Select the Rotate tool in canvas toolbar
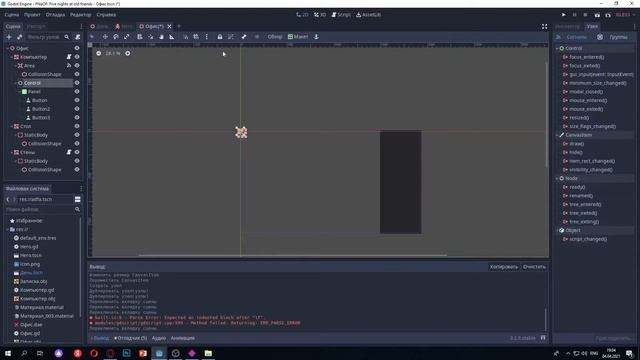Viewport: 640px width, 360px height. 116,37
